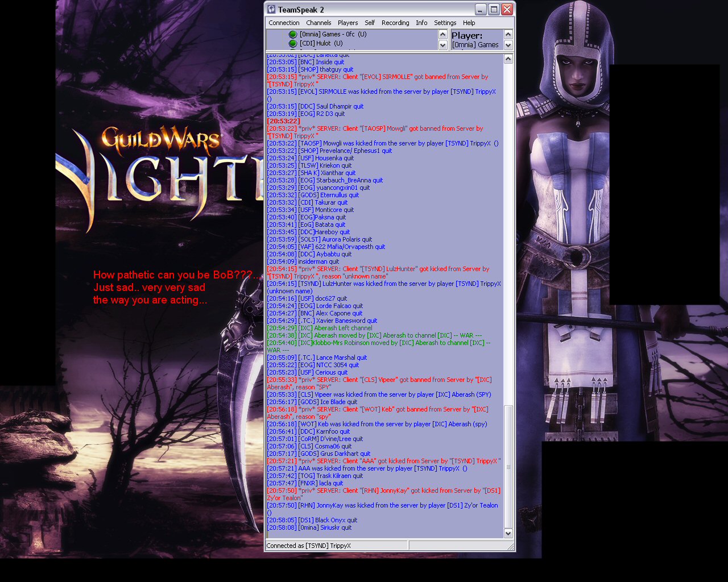Click the down arrow of the message log scrollbar
The image size is (728, 582).
pos(508,533)
